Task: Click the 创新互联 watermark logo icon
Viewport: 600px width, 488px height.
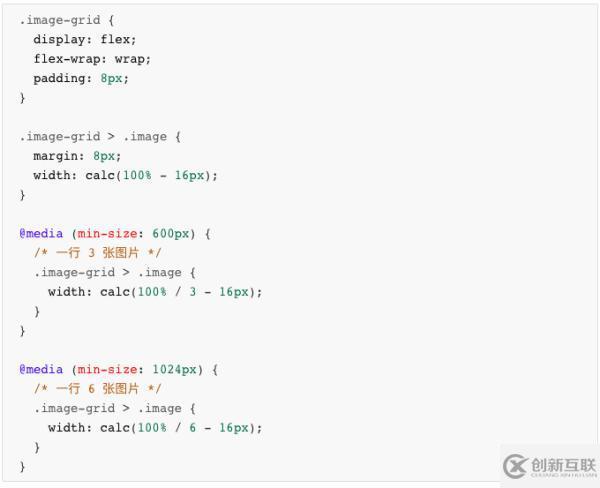Action: [x=515, y=466]
